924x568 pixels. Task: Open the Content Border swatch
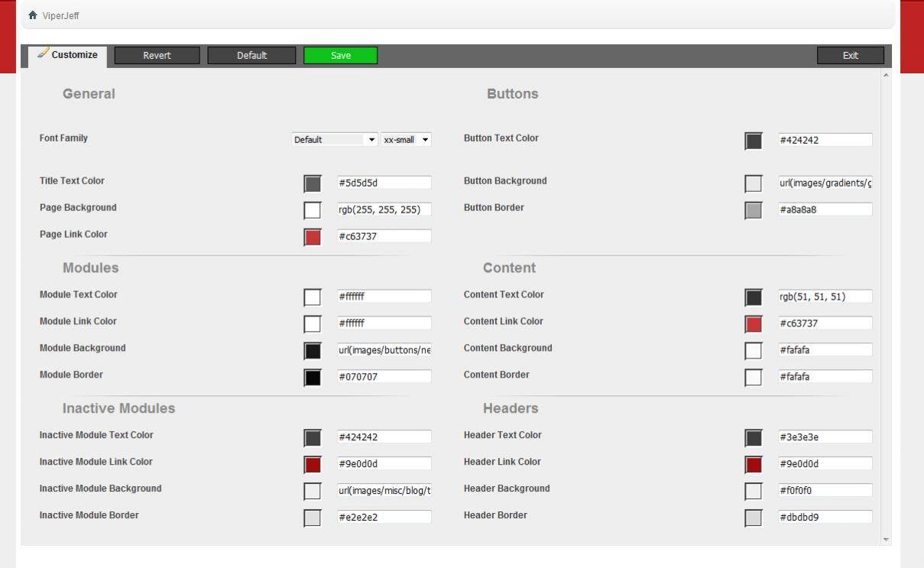tap(754, 377)
